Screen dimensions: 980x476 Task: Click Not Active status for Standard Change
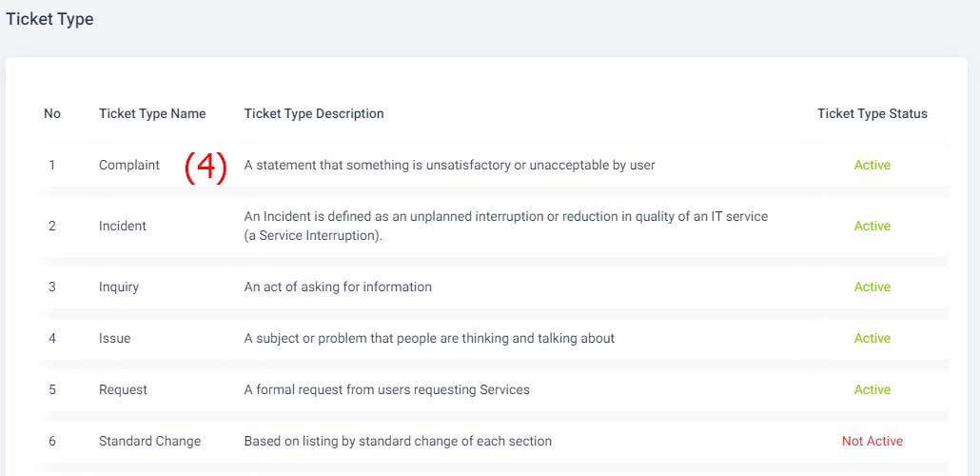pos(872,441)
